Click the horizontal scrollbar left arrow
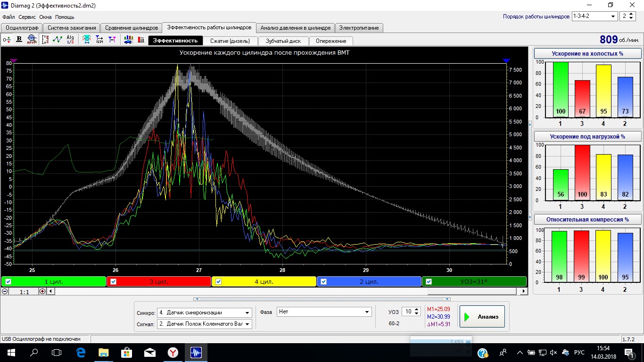This screenshot has height=362, width=644. (x=51, y=291)
